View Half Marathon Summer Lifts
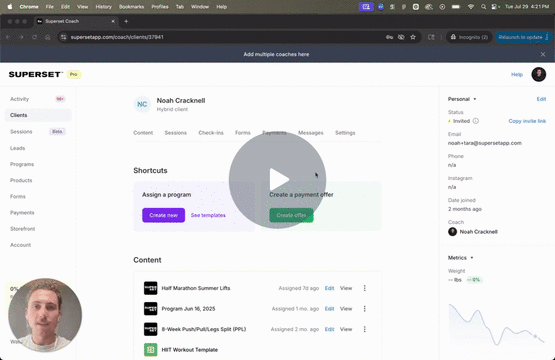Viewport: 555px width, 360px height. pos(346,288)
